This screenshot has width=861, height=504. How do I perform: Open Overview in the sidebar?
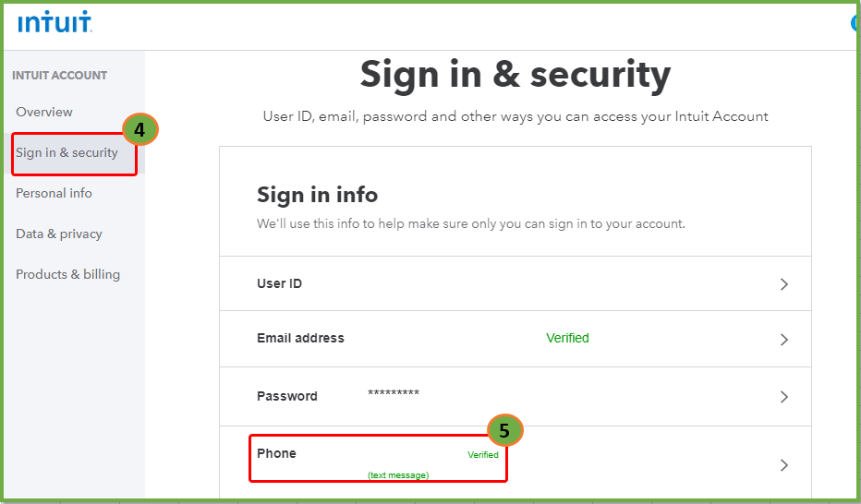coord(44,112)
